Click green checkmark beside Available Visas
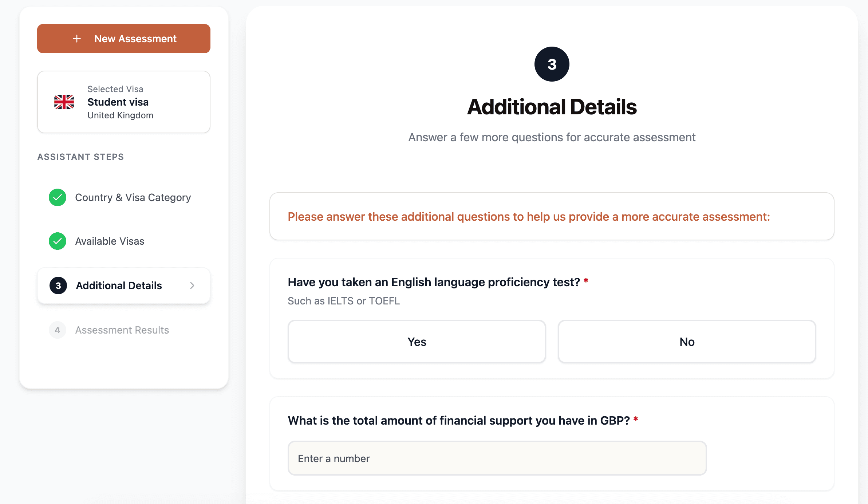Screen dimensions: 868x504 click(x=58, y=241)
